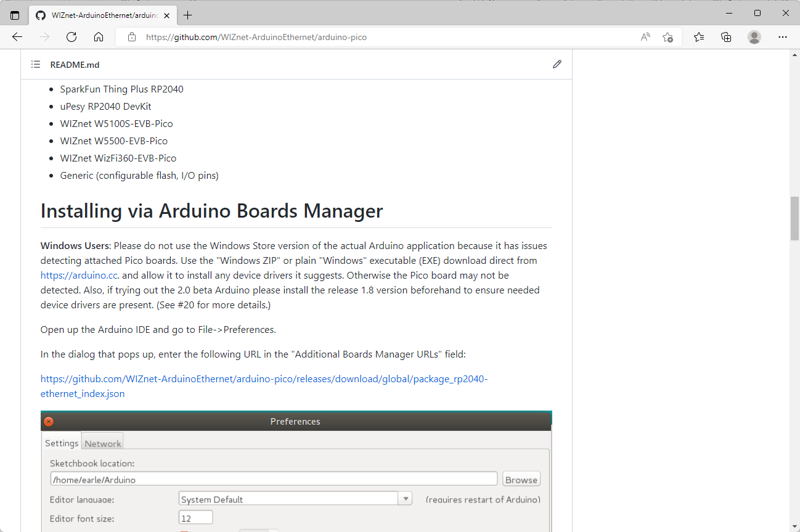The image size is (800, 532).
Task: Open the Read Aloud feature
Action: [645, 37]
